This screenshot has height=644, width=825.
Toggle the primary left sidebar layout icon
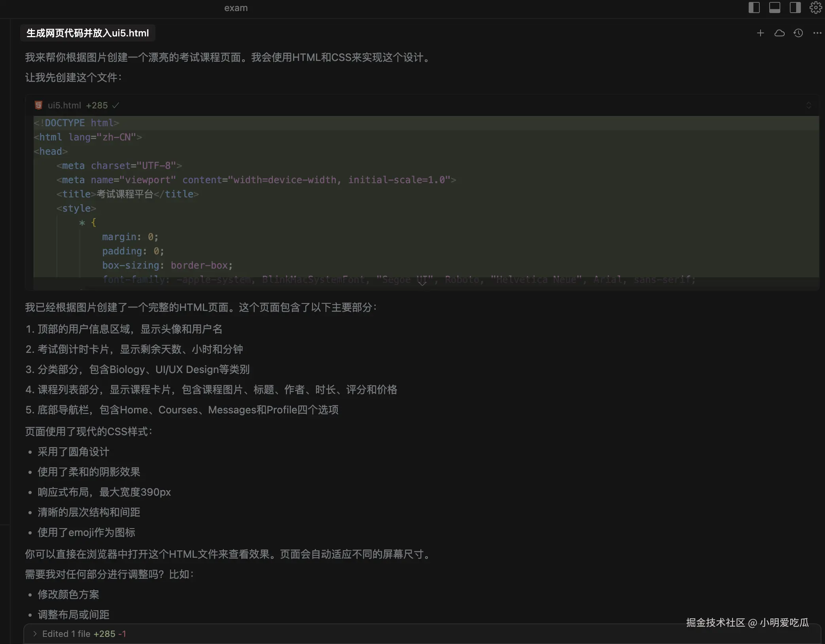click(754, 8)
